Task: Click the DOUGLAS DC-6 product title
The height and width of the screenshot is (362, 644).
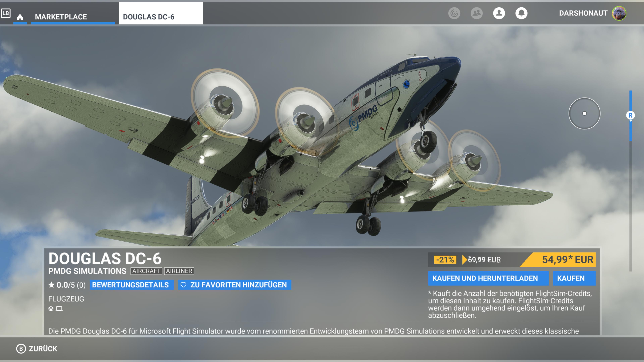Action: (x=105, y=258)
